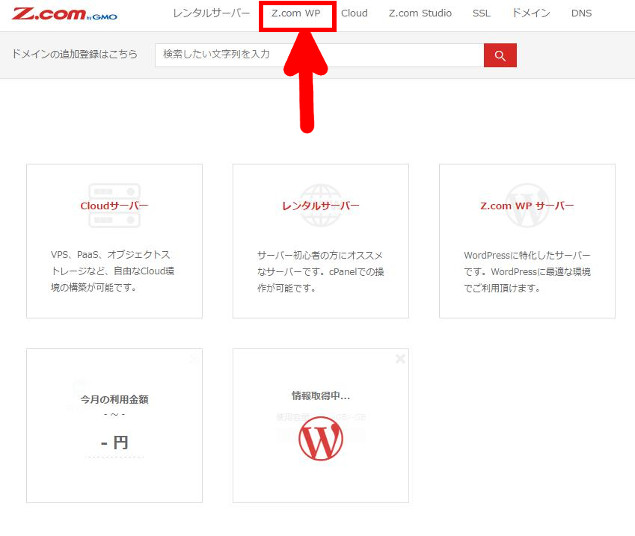Click the 情報取得中... loading text
The height and width of the screenshot is (536, 635).
[320, 396]
